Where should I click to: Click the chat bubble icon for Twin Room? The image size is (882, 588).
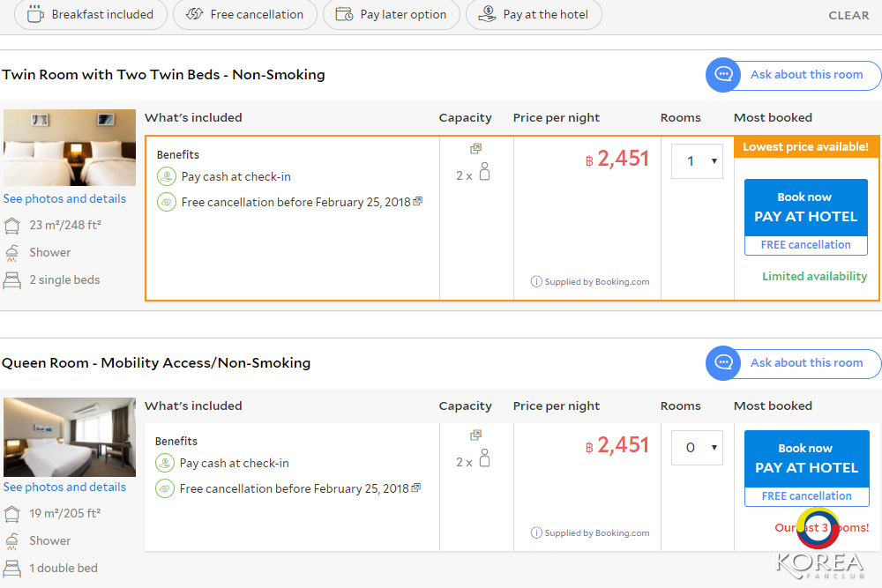(723, 75)
